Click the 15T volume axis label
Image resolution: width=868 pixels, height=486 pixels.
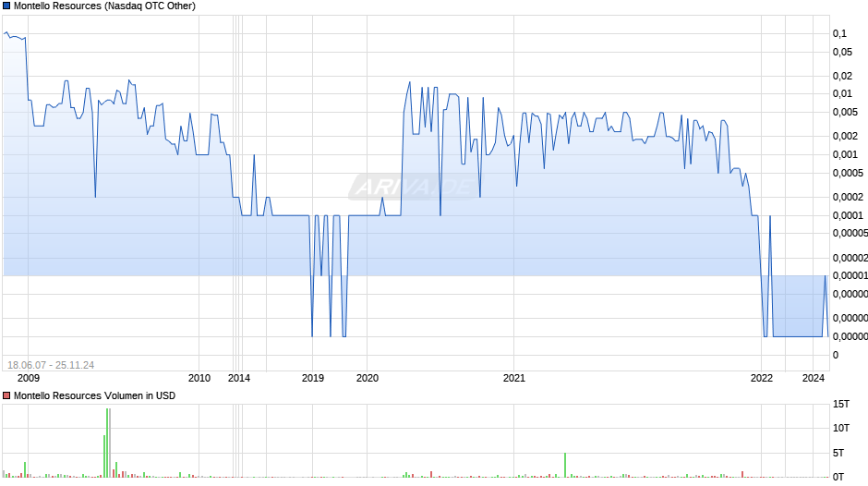pos(841,405)
